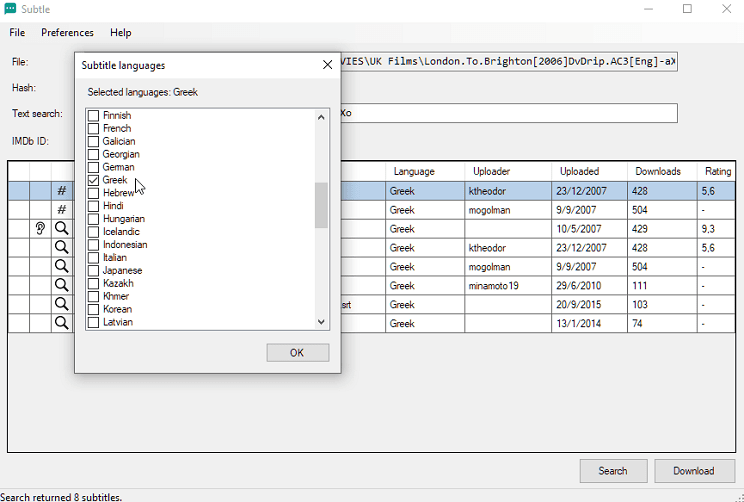744x502 pixels.
Task: Tick the German checkbox
Action: [93, 167]
